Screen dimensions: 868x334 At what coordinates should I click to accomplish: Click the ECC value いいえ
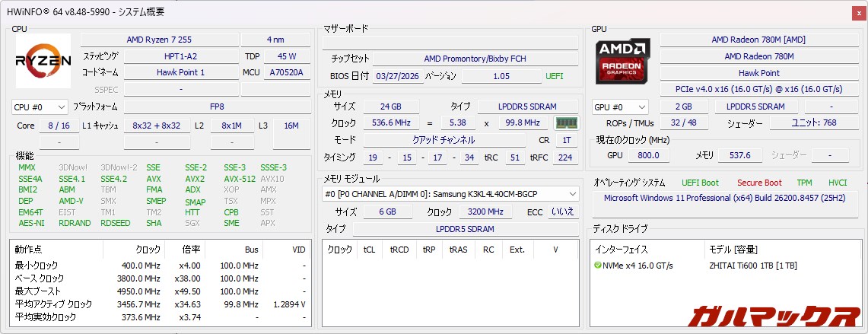coord(563,212)
